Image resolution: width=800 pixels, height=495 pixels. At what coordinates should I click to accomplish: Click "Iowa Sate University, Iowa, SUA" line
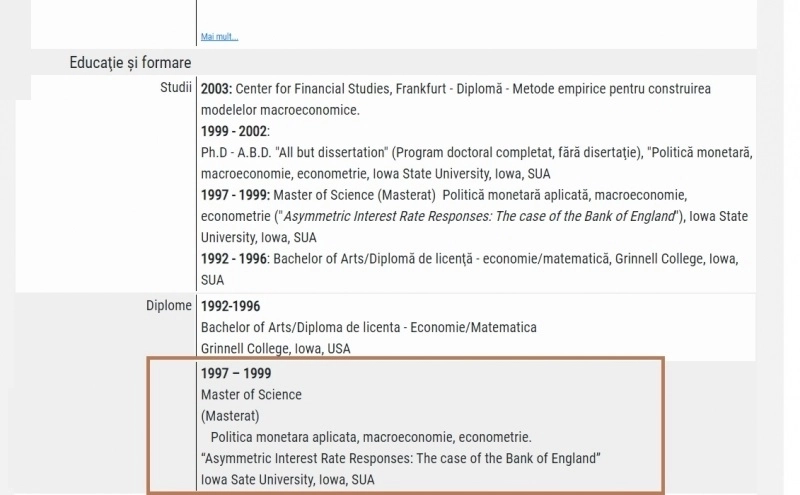coord(288,480)
